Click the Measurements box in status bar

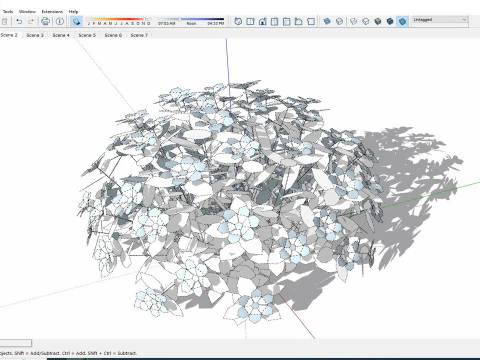click(16, 343)
